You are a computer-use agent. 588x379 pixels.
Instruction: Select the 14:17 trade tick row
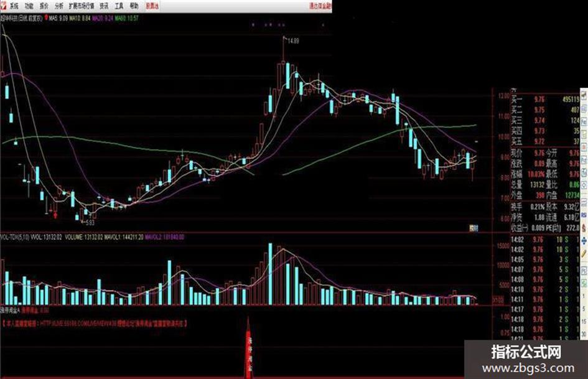click(x=545, y=309)
